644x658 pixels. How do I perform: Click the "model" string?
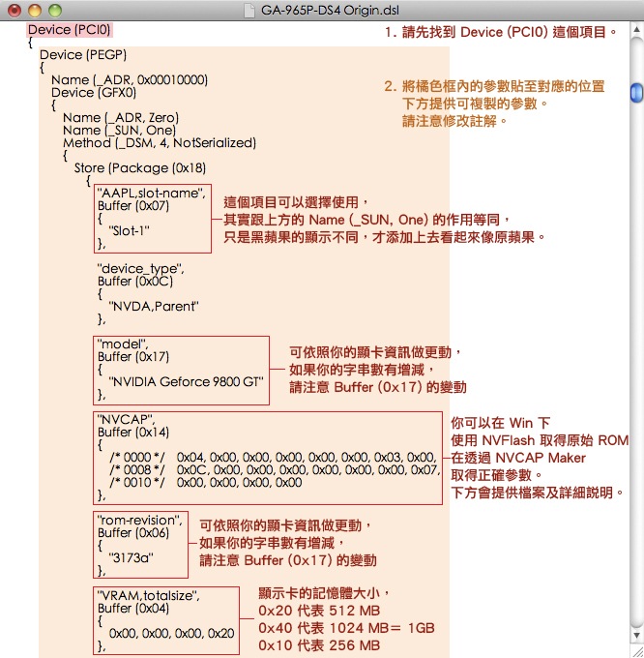pos(123,344)
